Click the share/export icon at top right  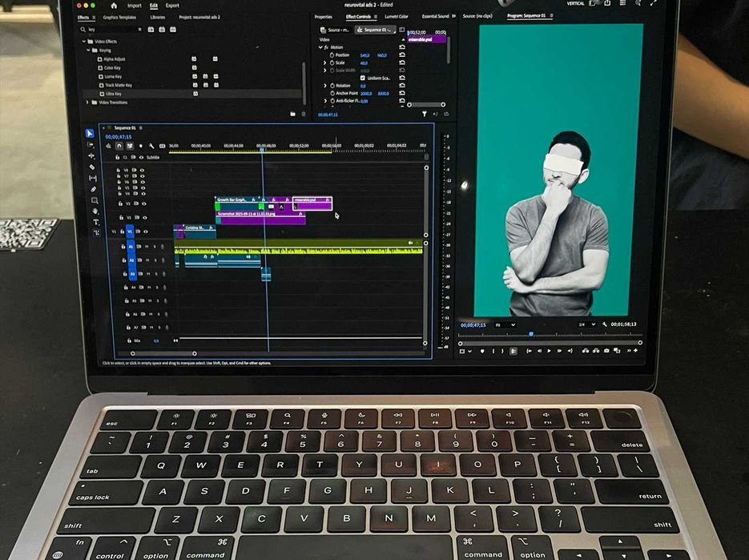[x=607, y=3]
